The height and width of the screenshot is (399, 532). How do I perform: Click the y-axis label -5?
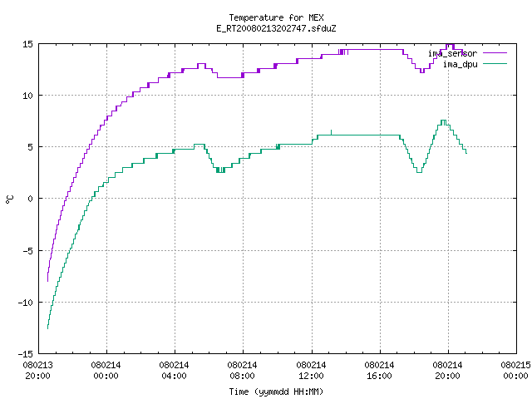pos(27,251)
